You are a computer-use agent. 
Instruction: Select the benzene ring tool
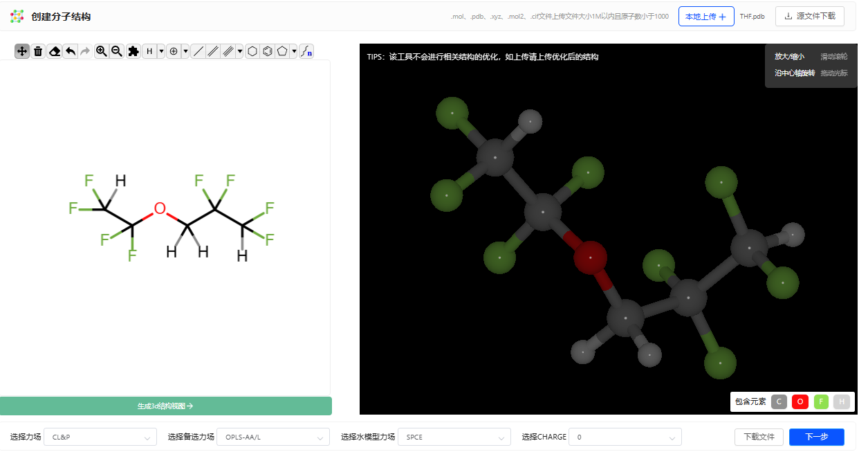[x=267, y=51]
